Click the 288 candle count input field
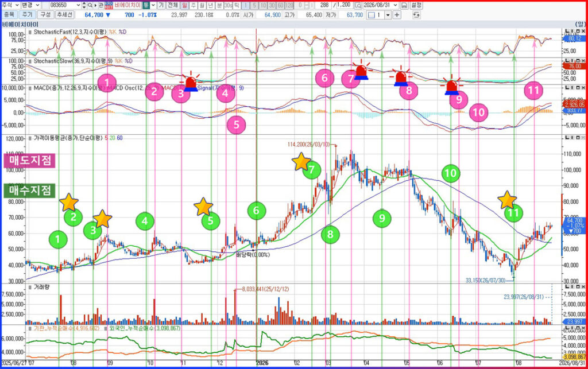This screenshot has height=369, width=588. (x=323, y=5)
